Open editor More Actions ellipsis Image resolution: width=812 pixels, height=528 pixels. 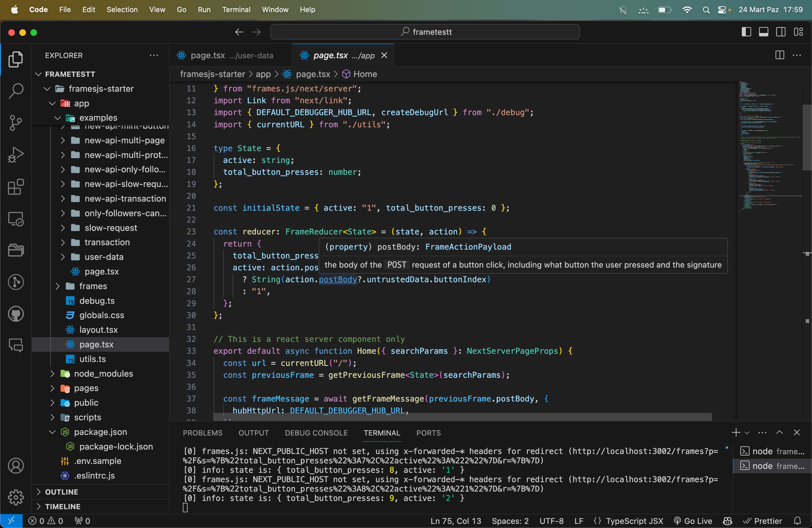pyautogui.click(x=797, y=55)
